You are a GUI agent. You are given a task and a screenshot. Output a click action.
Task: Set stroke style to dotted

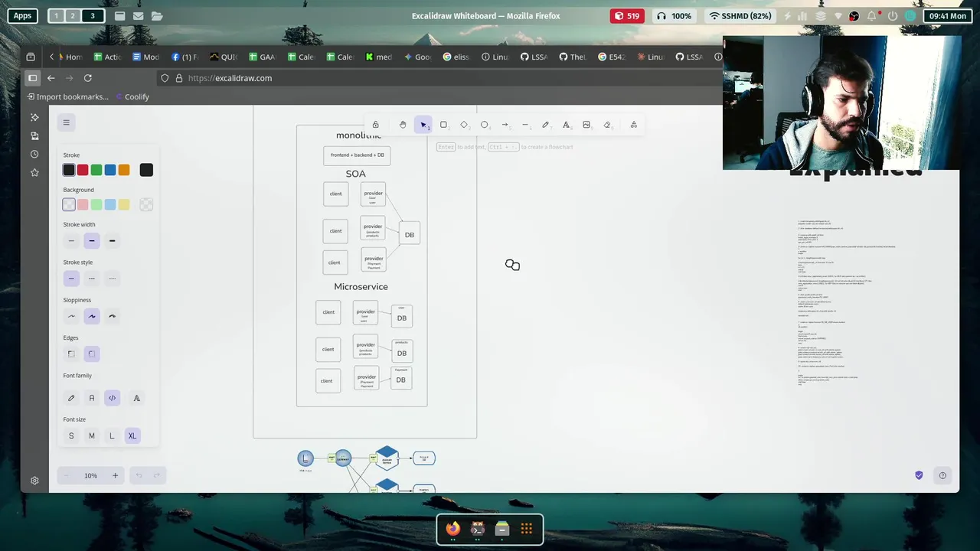click(x=112, y=279)
